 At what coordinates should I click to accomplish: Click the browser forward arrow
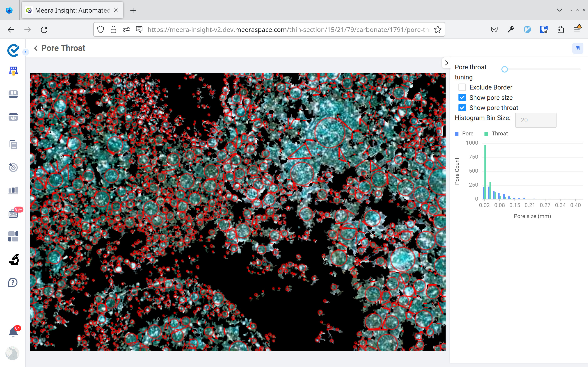[x=27, y=30]
